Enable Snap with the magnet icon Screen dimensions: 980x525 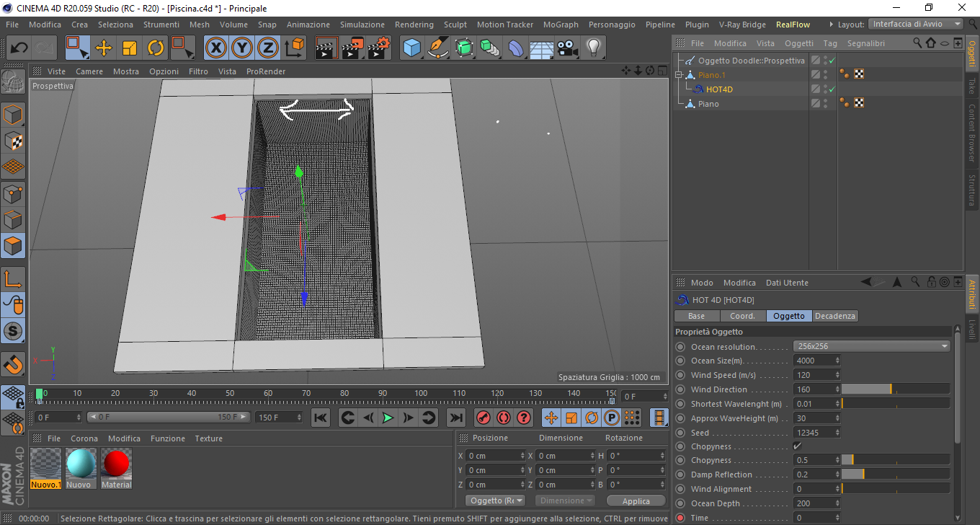[13, 364]
